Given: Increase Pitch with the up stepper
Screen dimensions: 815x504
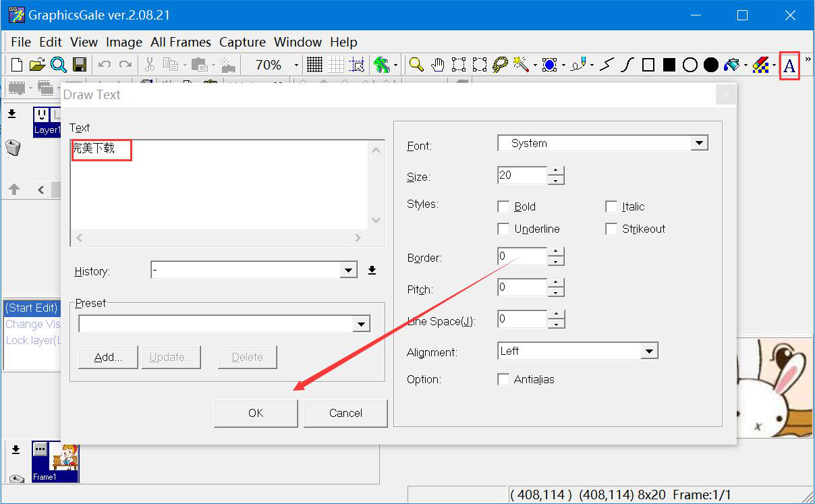Looking at the screenshot, I should coord(556,283).
